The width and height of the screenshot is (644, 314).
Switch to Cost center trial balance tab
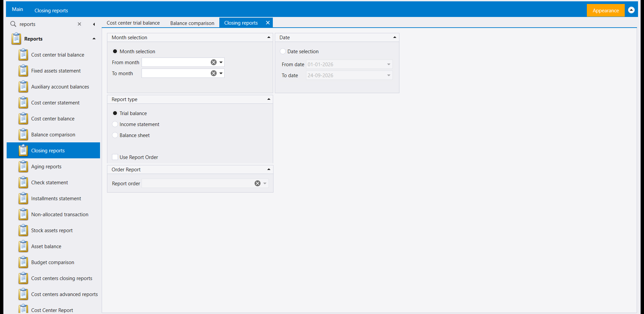(133, 23)
